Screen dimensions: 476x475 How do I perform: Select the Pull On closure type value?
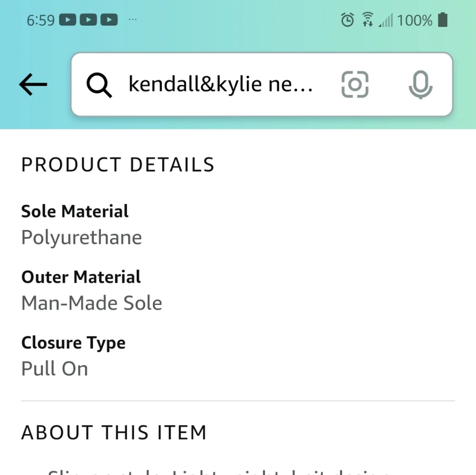point(54,368)
